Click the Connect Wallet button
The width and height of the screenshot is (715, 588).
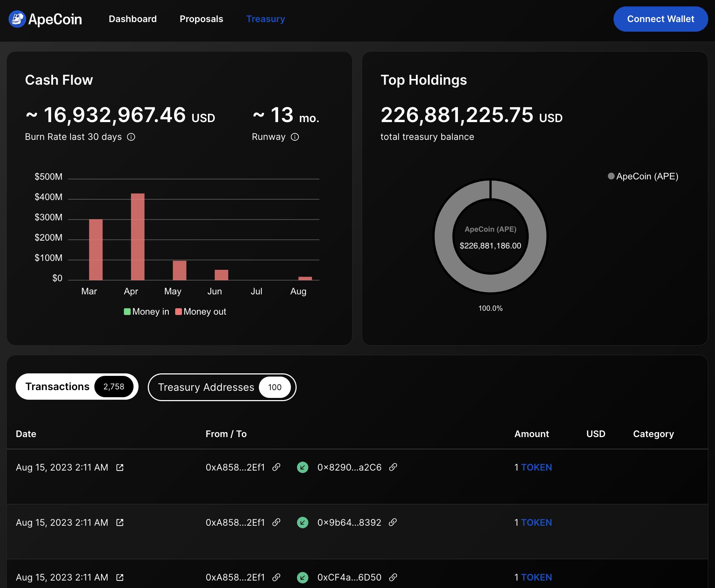coord(660,19)
